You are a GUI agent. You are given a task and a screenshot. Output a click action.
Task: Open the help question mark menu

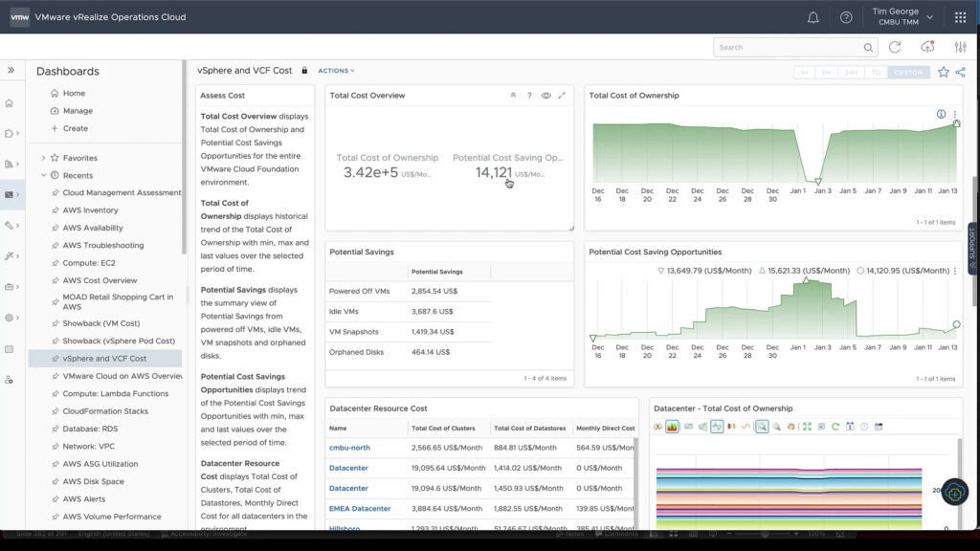pyautogui.click(x=846, y=17)
